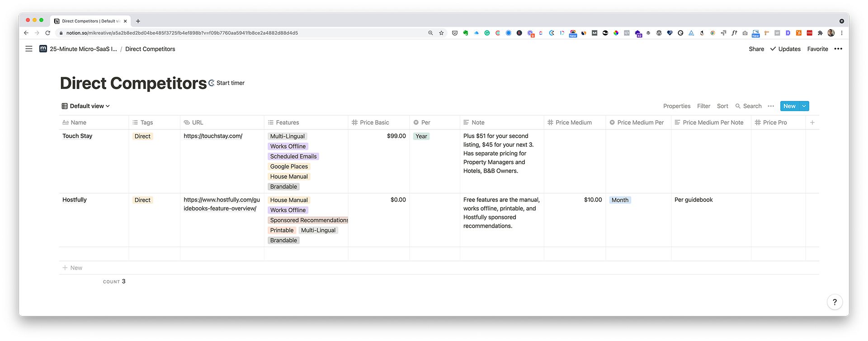Open the page three-dot menu top right
868x341 pixels.
(838, 49)
